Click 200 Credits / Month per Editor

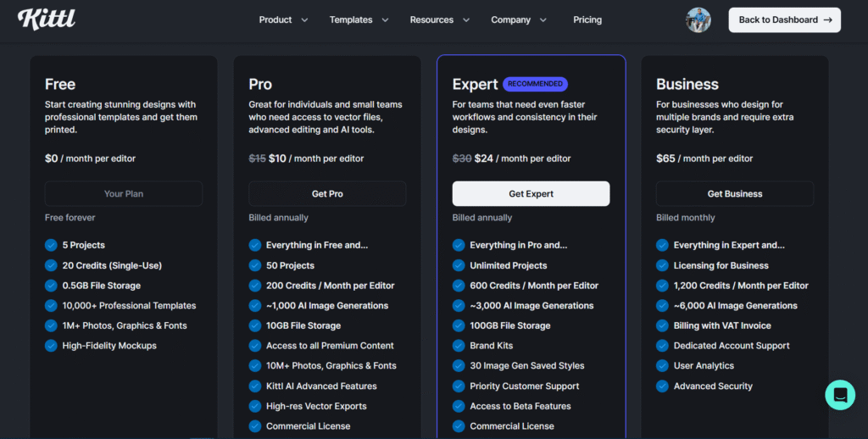point(330,286)
